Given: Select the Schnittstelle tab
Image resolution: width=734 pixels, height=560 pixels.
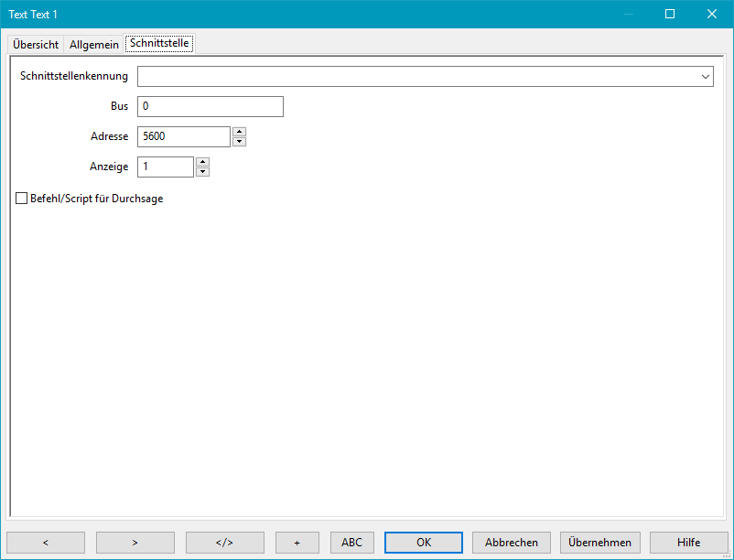Looking at the screenshot, I should (x=159, y=44).
